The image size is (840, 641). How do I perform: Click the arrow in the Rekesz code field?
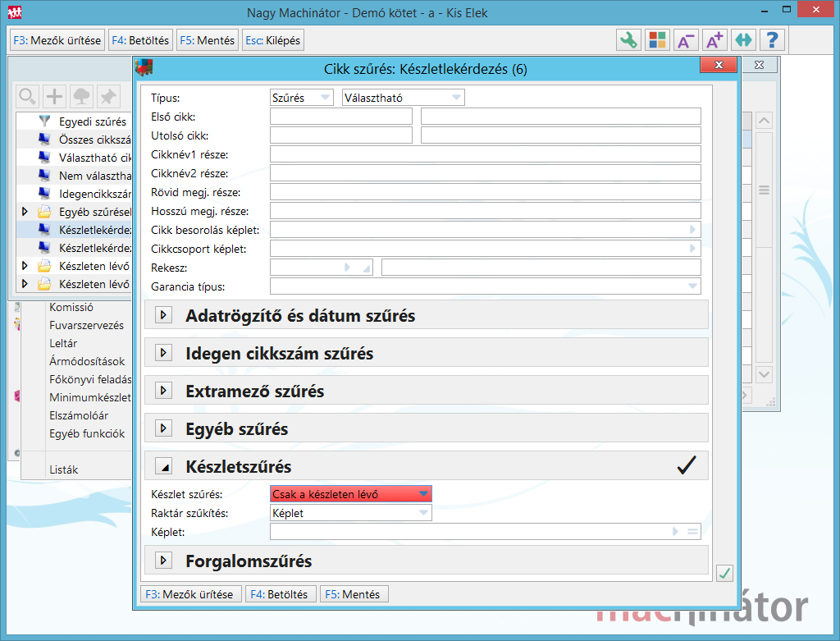coord(347,268)
